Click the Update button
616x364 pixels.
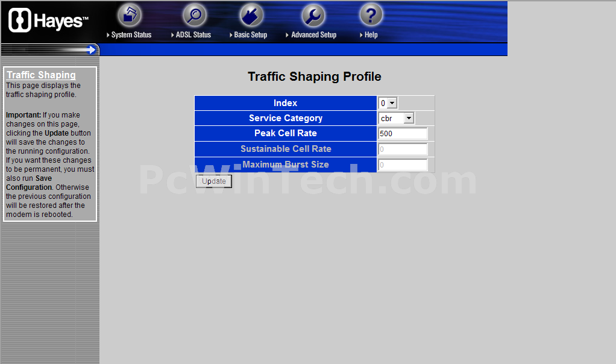coord(214,181)
